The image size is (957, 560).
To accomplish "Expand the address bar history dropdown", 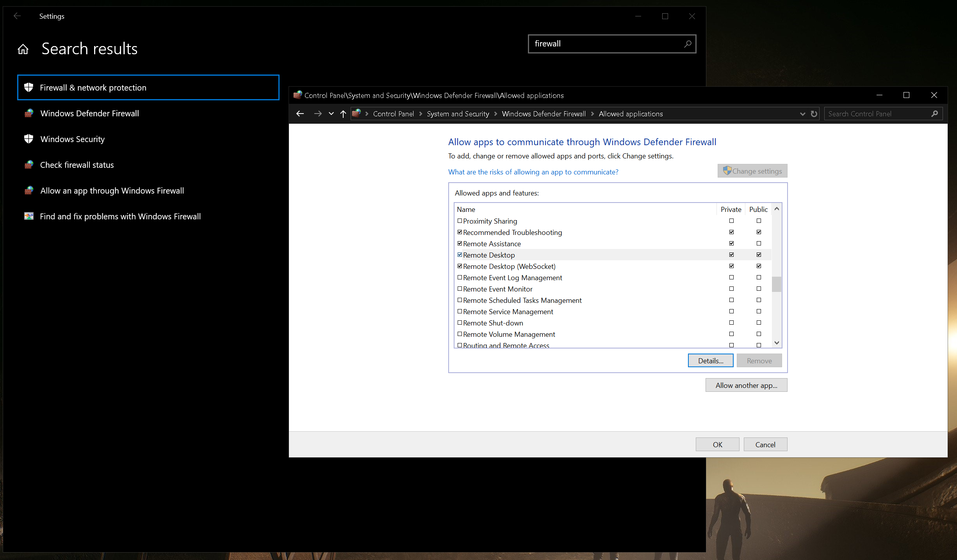I will click(802, 114).
